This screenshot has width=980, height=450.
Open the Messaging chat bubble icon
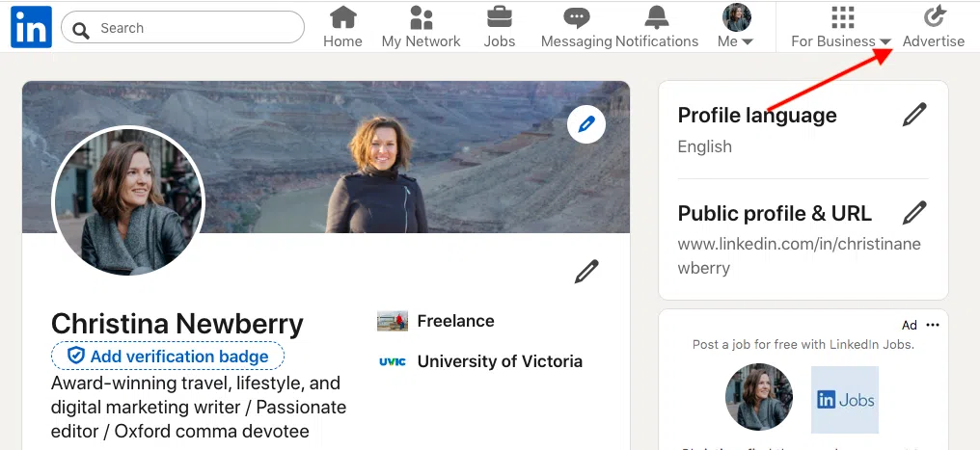point(576,18)
